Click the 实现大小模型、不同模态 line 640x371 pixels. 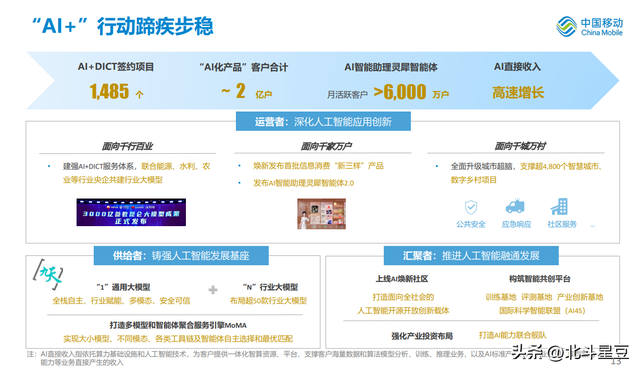pos(178,339)
